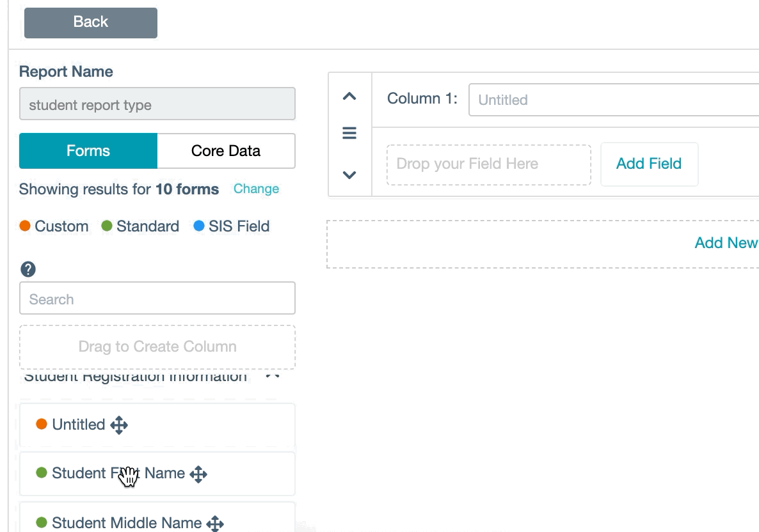The height and width of the screenshot is (532, 759).
Task: Collapse the Student Registration Information section
Action: point(273,375)
